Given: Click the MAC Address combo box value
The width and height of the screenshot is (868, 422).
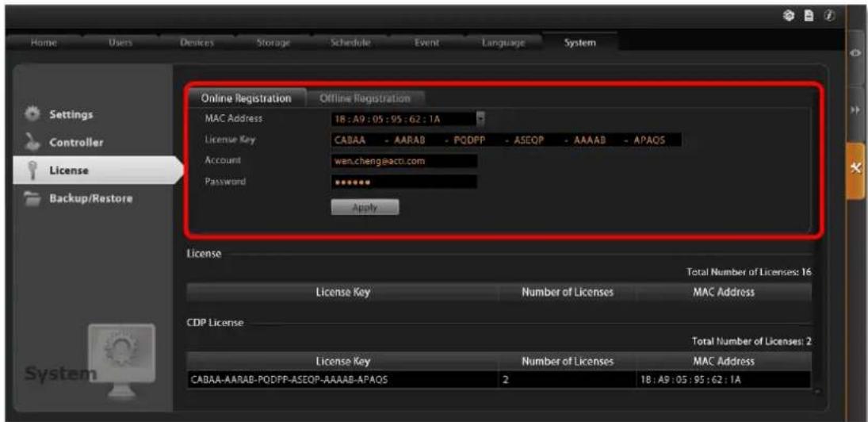Looking at the screenshot, I should 403,118.
